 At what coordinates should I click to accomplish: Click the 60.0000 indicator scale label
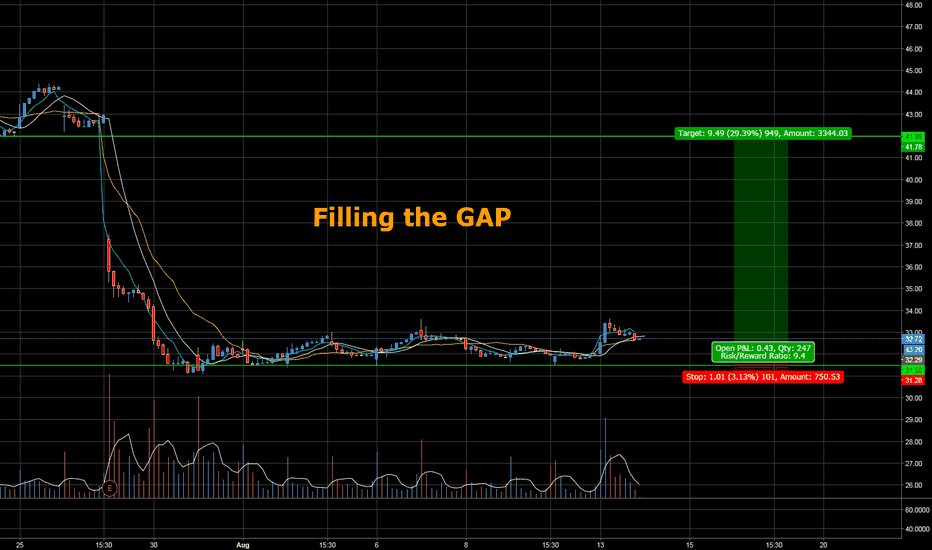[917, 510]
